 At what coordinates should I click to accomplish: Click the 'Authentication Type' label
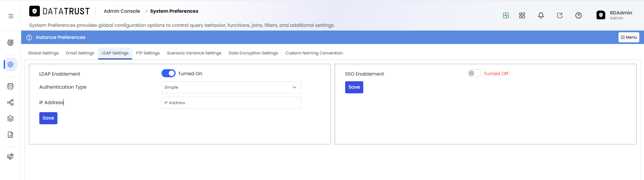pyautogui.click(x=63, y=87)
